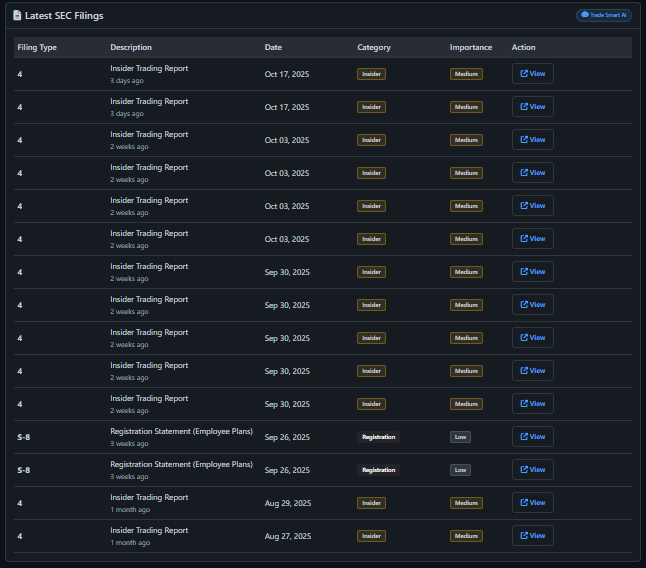Viewport: 646px width, 568px height.
Task: Click the Description column header
Action: (131, 48)
